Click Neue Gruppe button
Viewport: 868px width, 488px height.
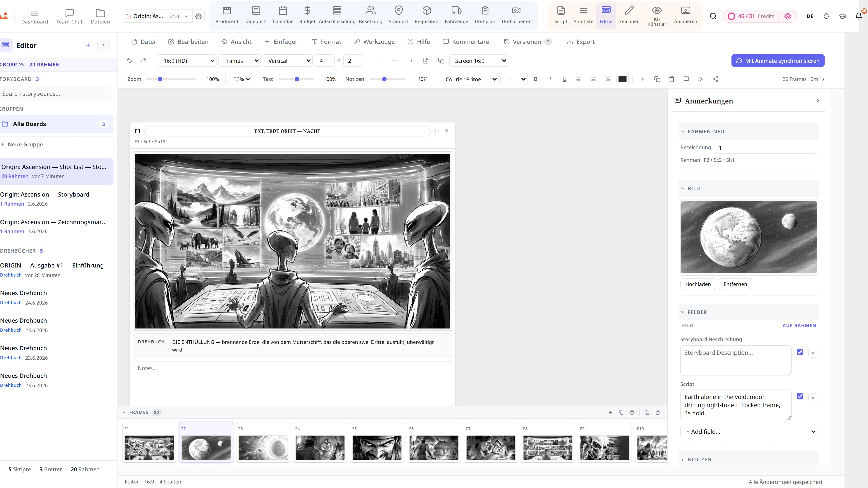click(57, 144)
